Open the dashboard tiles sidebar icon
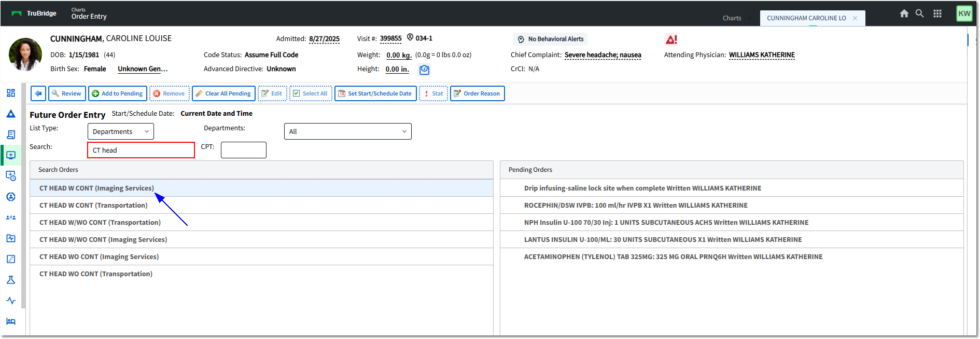Image resolution: width=980 pixels, height=339 pixels. pos(11,93)
